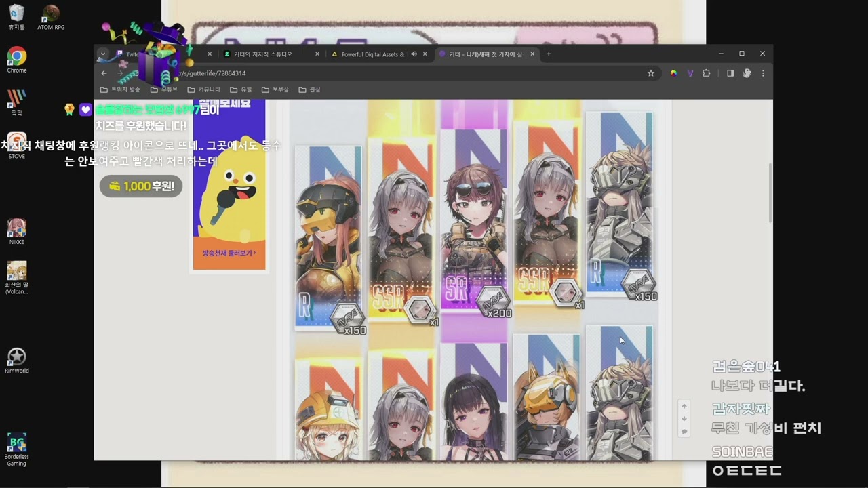Close the Powerful Digital Assets tab

click(425, 54)
